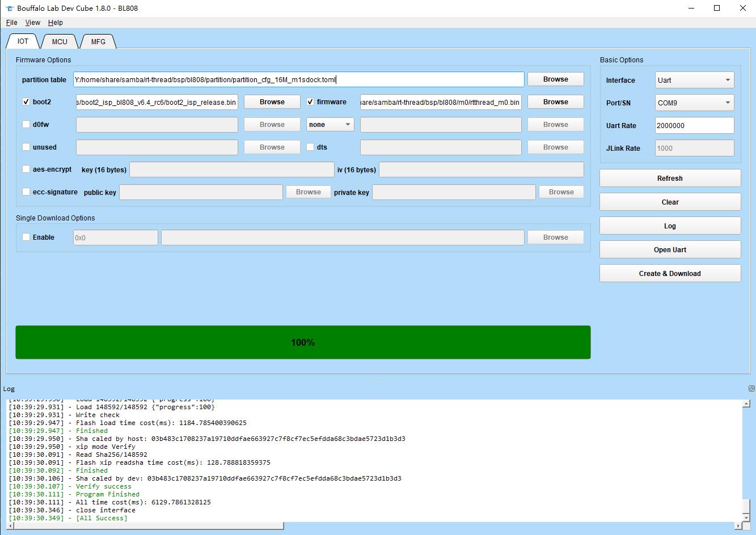Image resolution: width=756 pixels, height=535 pixels.
Task: Open the File menu
Action: (x=11, y=23)
